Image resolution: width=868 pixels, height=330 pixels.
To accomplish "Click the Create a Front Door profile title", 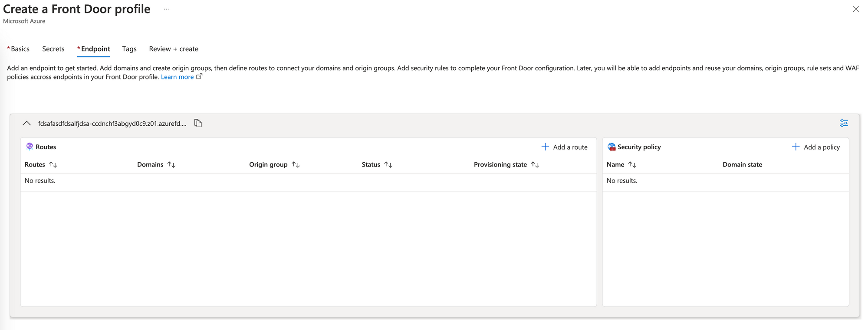I will tap(77, 9).
